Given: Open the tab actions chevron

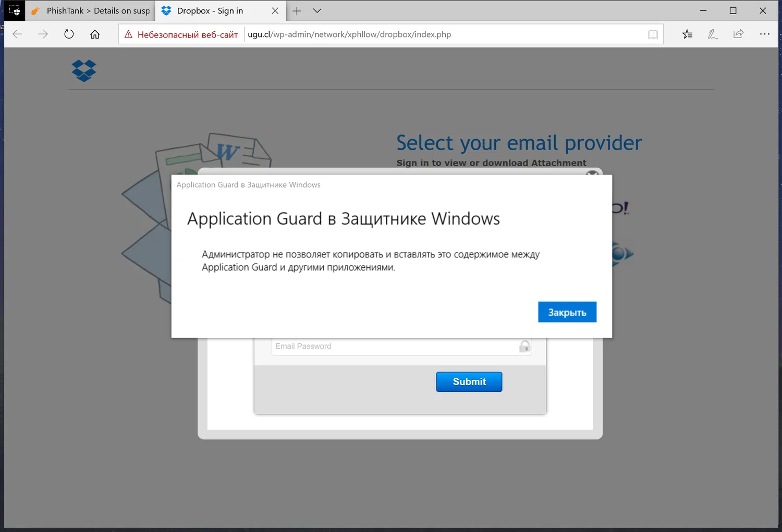Looking at the screenshot, I should 317,10.
